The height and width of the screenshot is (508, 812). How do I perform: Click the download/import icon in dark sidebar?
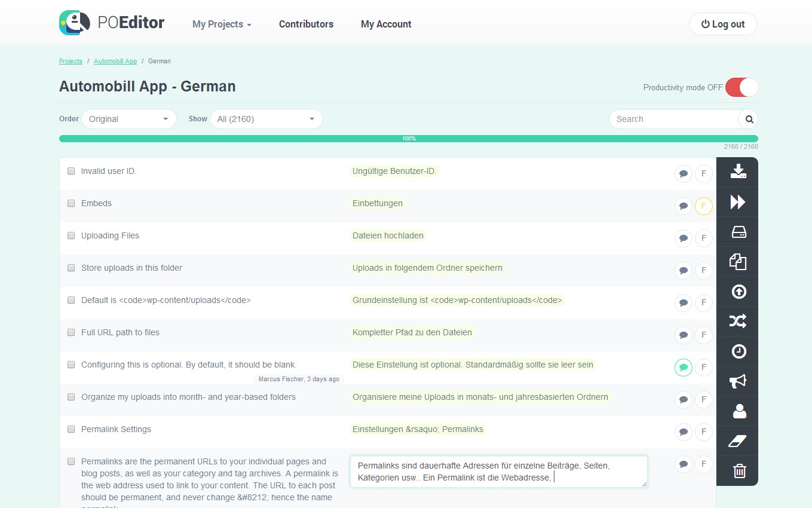[738, 172]
